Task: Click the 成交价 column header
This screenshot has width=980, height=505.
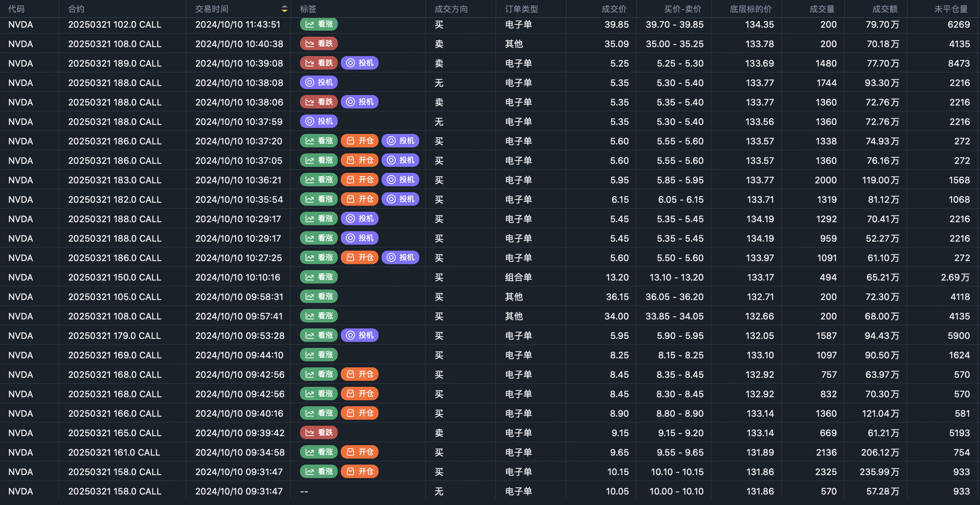Action: (x=614, y=9)
